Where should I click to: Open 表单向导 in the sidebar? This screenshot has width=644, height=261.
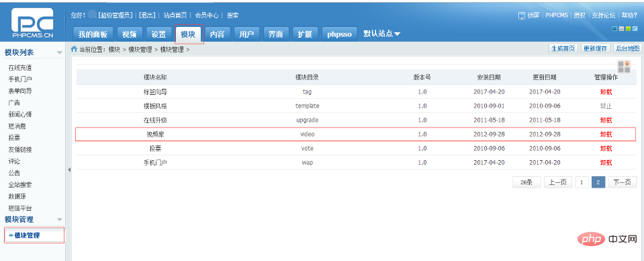[x=20, y=91]
